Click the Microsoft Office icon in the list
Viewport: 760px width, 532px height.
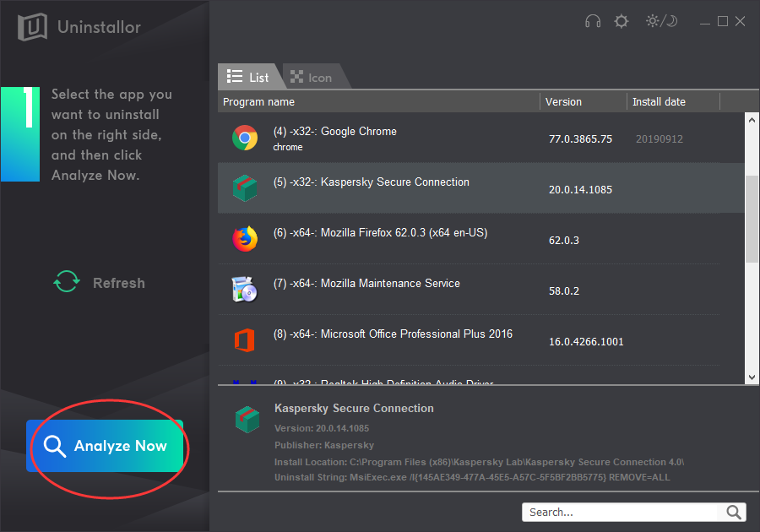point(245,340)
